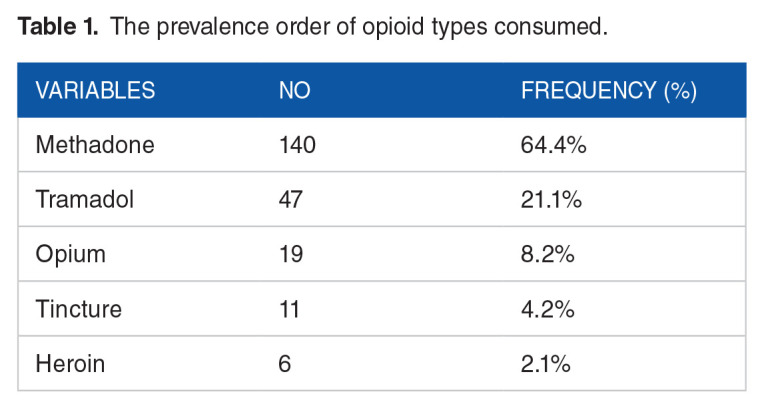Click the bold "Table 1." label
Screen dimensions: 772x408
click(58, 27)
